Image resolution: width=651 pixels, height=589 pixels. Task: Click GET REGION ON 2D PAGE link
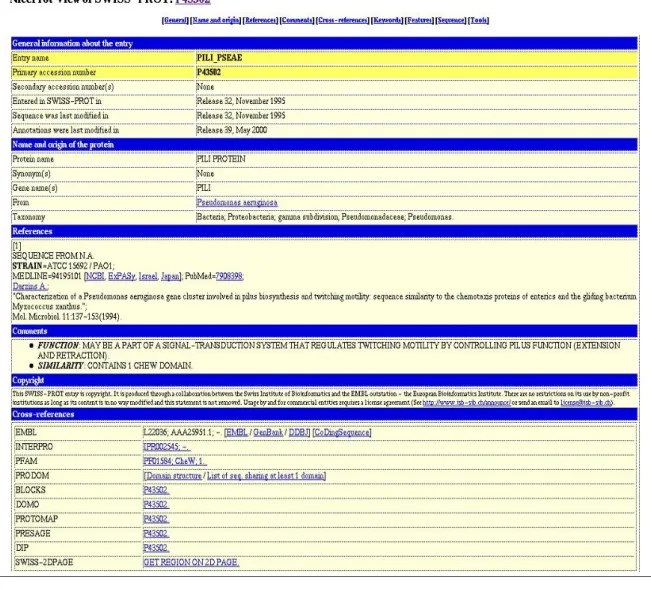pos(191,562)
